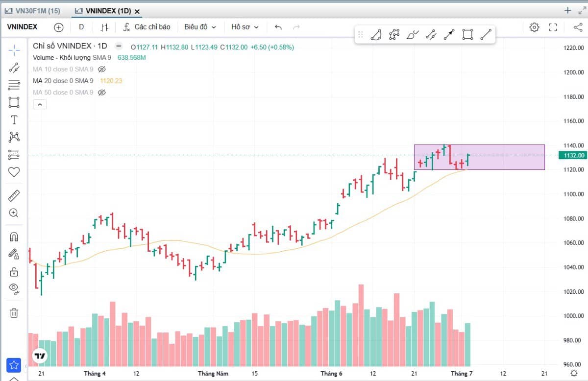Click the MA 20 close 0 SMA 9 legend

coord(63,81)
